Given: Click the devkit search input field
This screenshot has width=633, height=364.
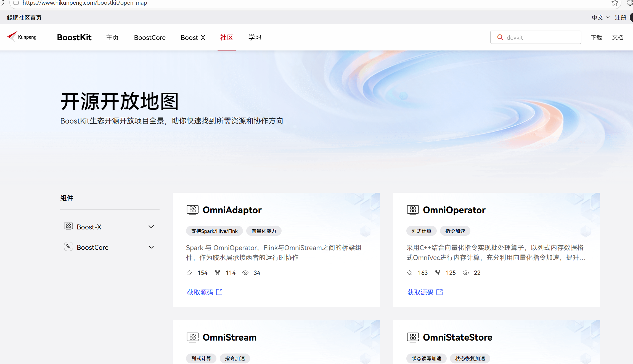Looking at the screenshot, I should pos(541,38).
